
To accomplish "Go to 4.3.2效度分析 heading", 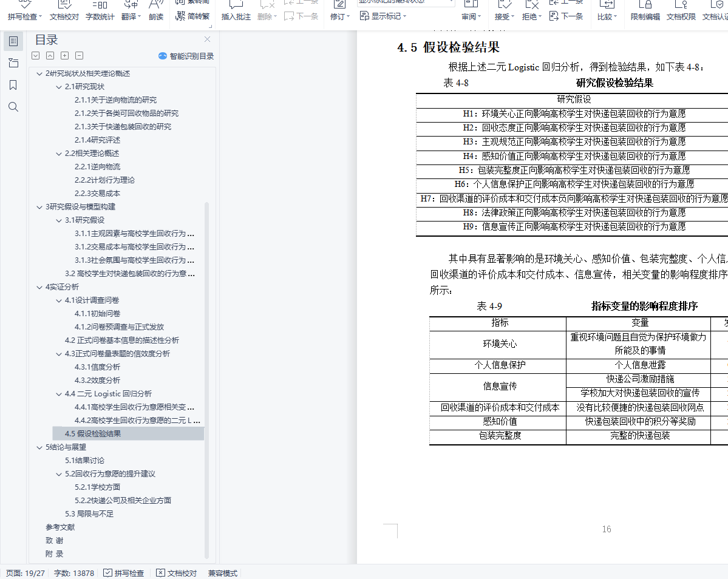I will click(x=98, y=381).
